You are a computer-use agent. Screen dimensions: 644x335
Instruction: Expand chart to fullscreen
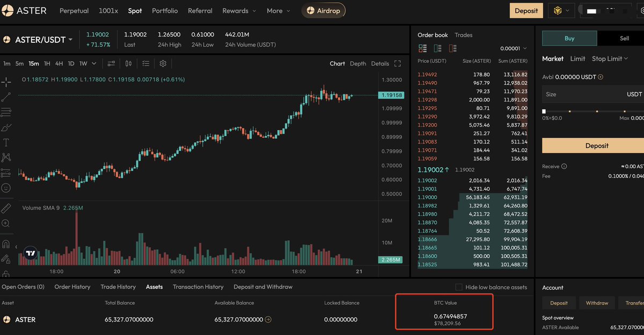point(398,63)
